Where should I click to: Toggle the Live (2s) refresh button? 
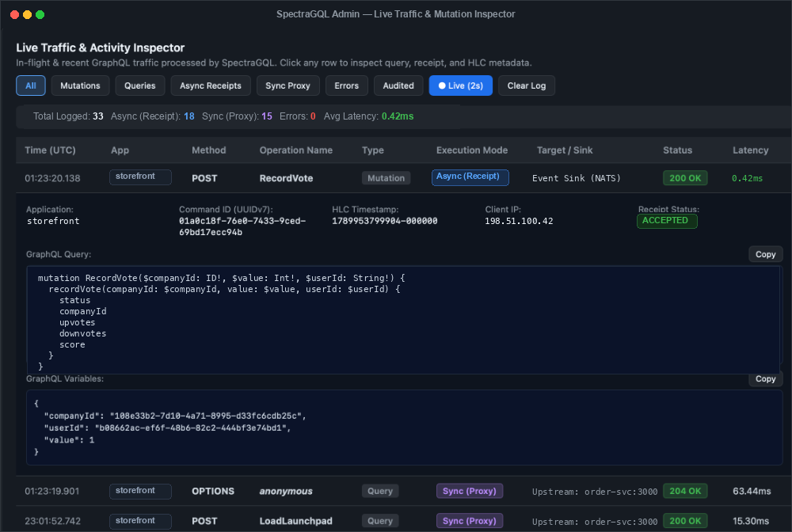coord(461,85)
